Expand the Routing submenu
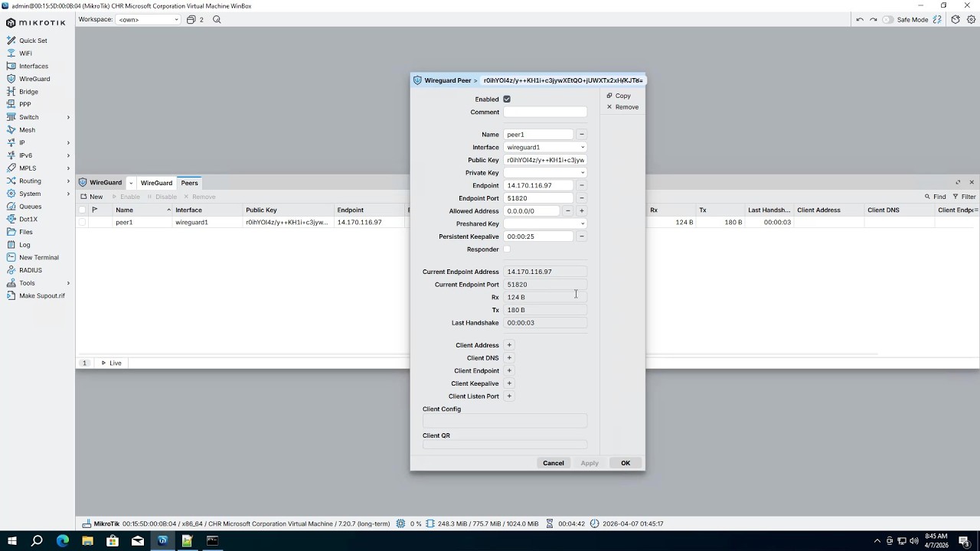This screenshot has height=551, width=980. click(x=38, y=181)
